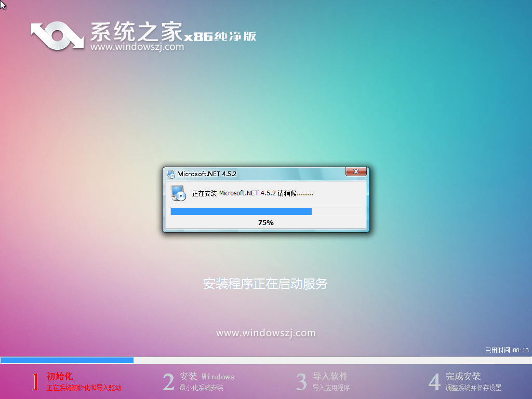Click the mouse cursor arrow graphic
Screen dimensions: 532x399
[x=4, y=5]
